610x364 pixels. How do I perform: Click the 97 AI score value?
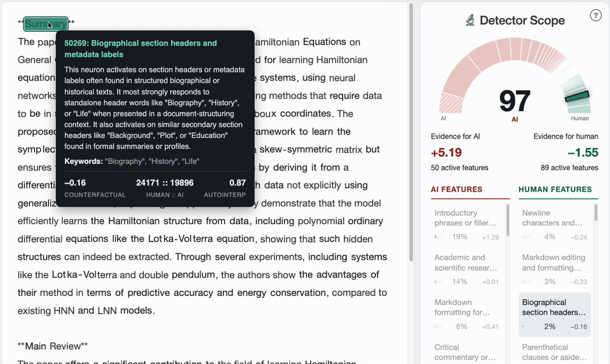(514, 101)
